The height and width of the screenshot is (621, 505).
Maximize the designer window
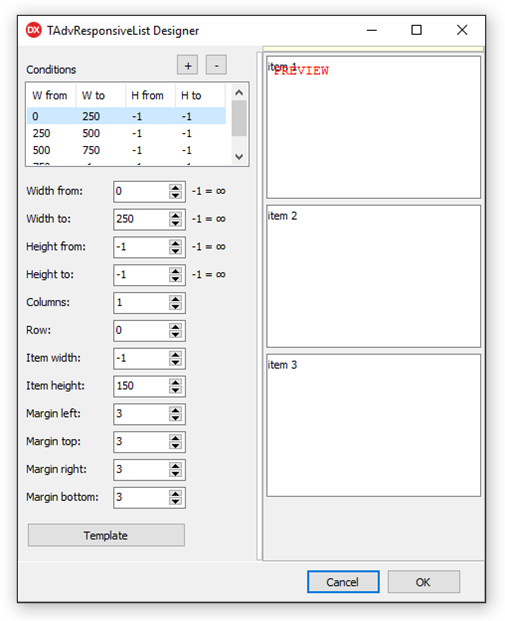coord(416,30)
